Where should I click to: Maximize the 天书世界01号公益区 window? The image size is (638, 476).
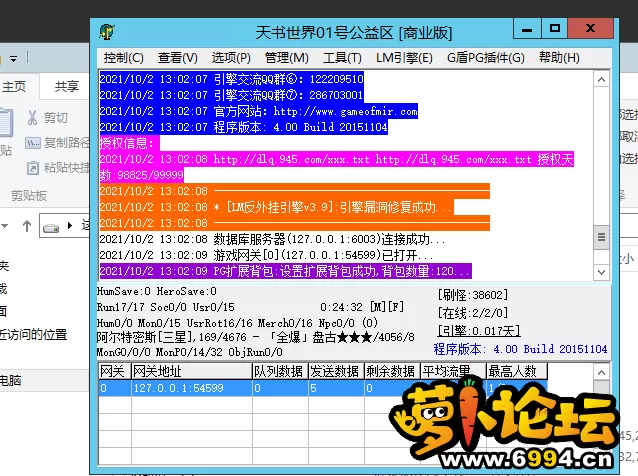tap(554, 29)
